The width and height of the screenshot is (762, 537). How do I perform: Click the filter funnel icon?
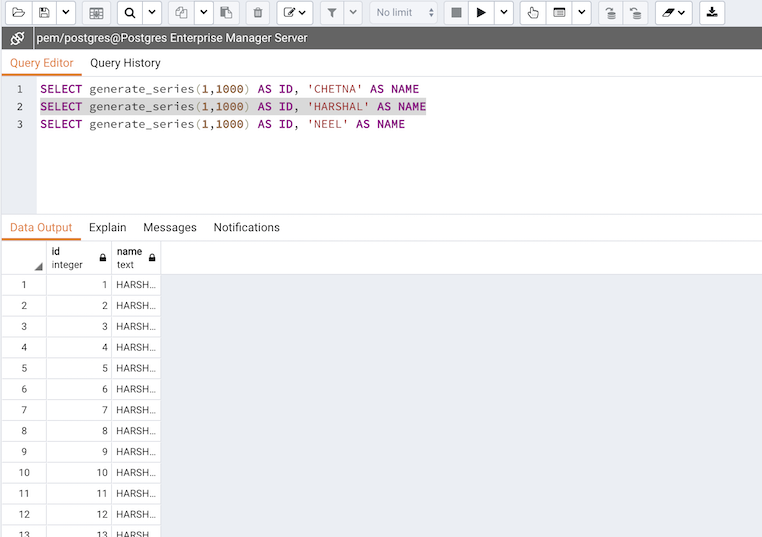[332, 13]
